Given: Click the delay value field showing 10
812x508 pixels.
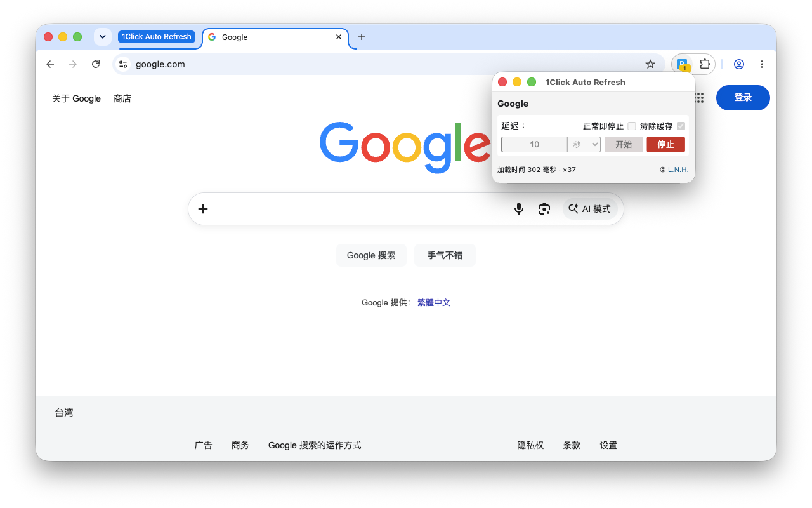Looking at the screenshot, I should tap(534, 145).
